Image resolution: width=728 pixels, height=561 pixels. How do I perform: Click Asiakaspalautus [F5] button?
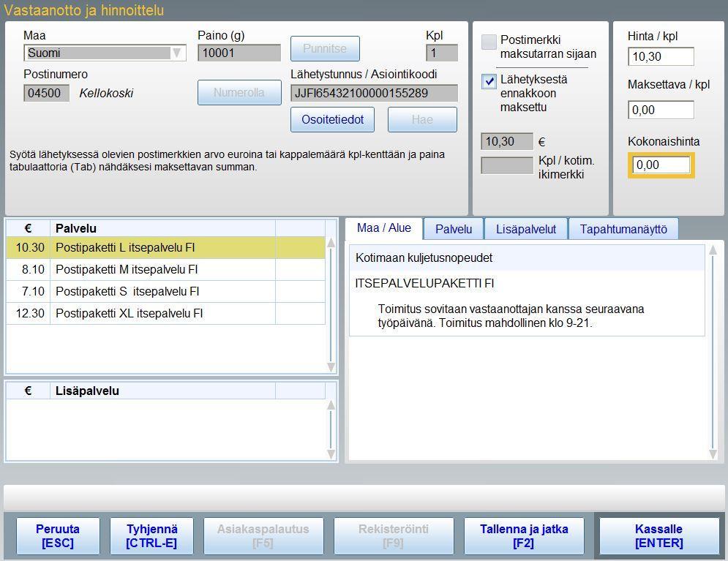coord(263,536)
